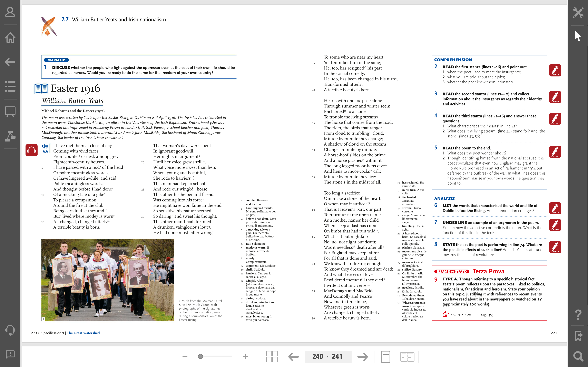Viewport: 588px width, 367px height.
Task: Go to the home screen icon
Action: tap(10, 38)
